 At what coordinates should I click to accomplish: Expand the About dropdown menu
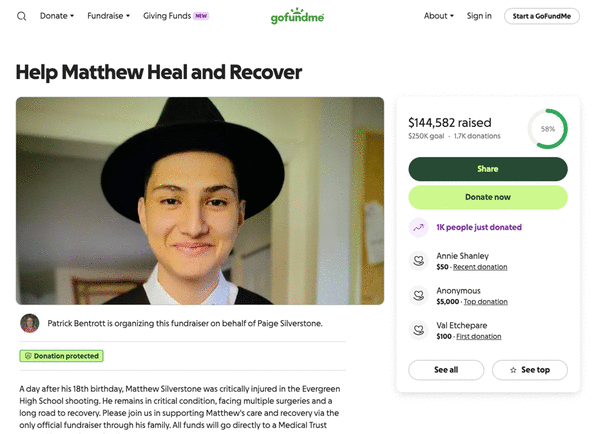point(439,16)
